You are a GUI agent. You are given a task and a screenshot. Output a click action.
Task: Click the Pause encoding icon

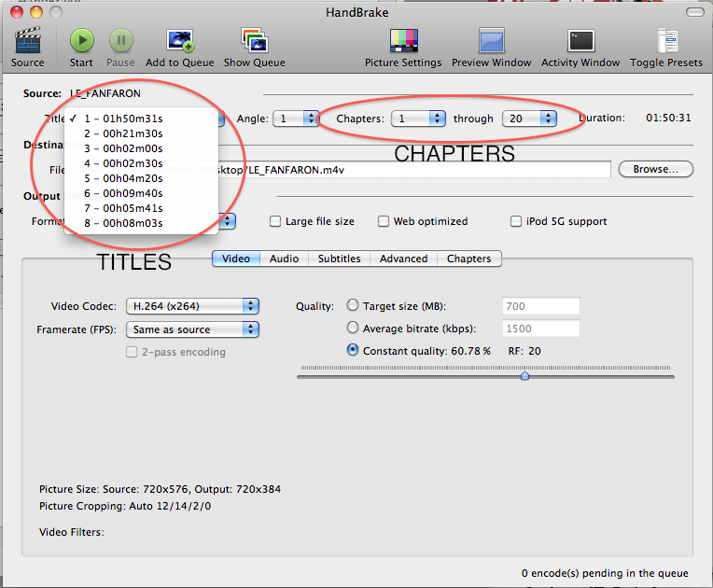[121, 40]
